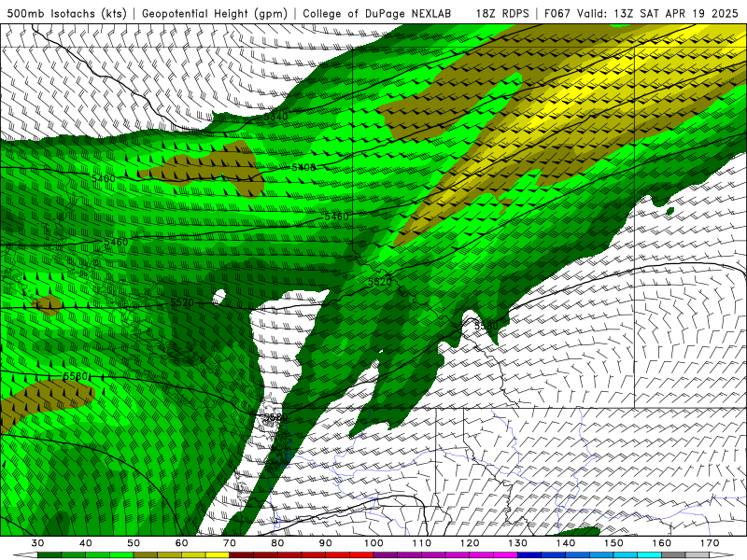Viewport: 747px width, 560px height.
Task: Click the 80 knot legend label
Action: pyautogui.click(x=277, y=543)
